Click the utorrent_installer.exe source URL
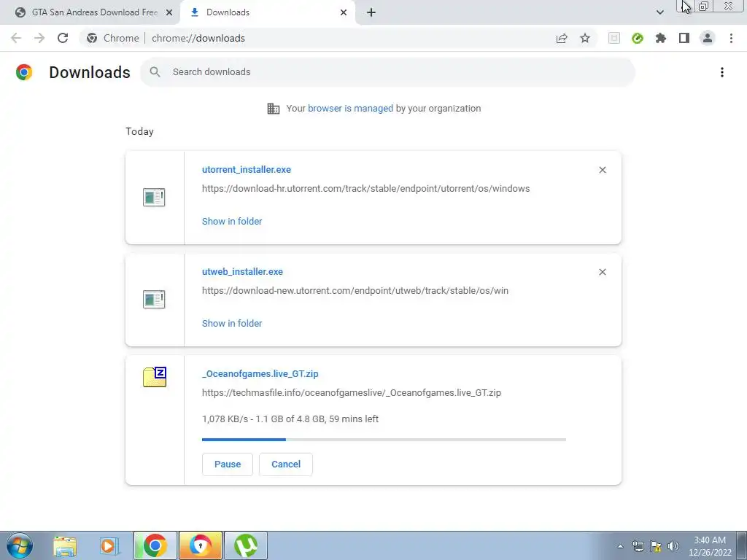Viewport: 747px width, 560px height. (x=366, y=189)
